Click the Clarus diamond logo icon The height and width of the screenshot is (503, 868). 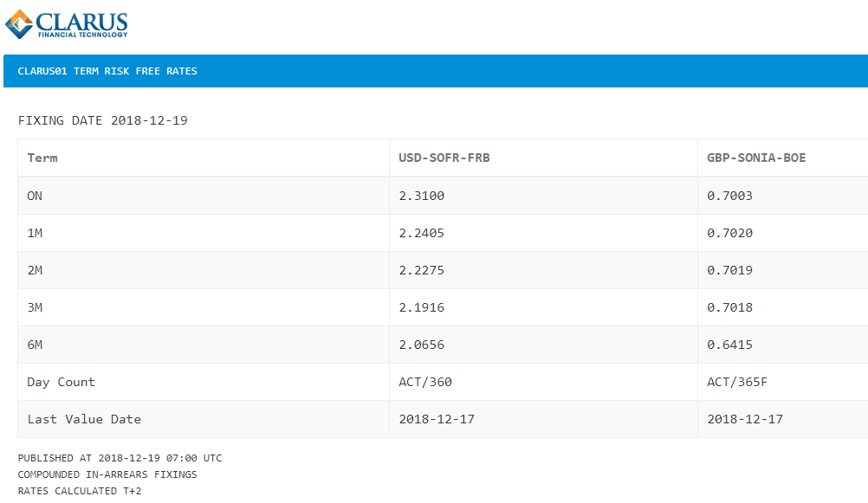19,24
